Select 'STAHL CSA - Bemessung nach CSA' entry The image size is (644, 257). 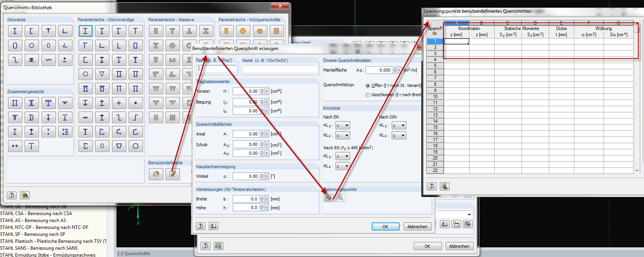(36, 214)
